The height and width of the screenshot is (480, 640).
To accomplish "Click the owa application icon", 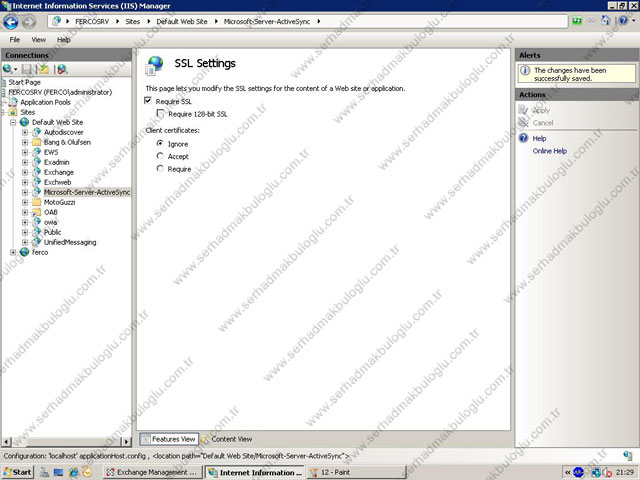I will pyautogui.click(x=36, y=222).
